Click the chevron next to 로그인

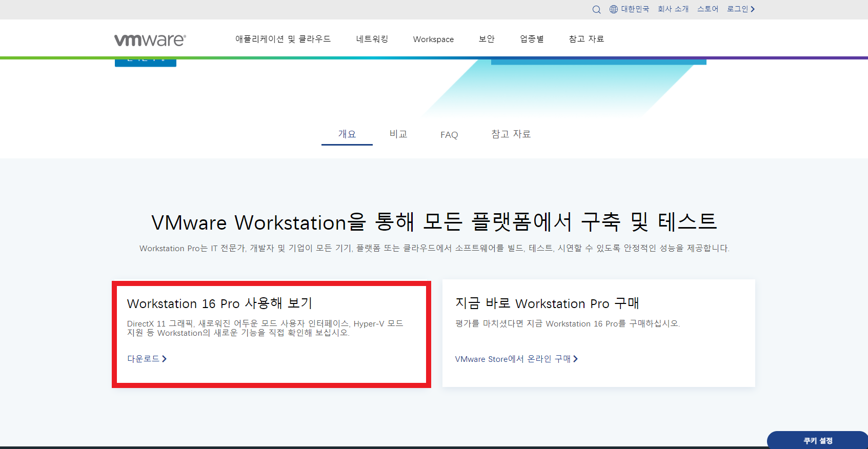coord(753,9)
